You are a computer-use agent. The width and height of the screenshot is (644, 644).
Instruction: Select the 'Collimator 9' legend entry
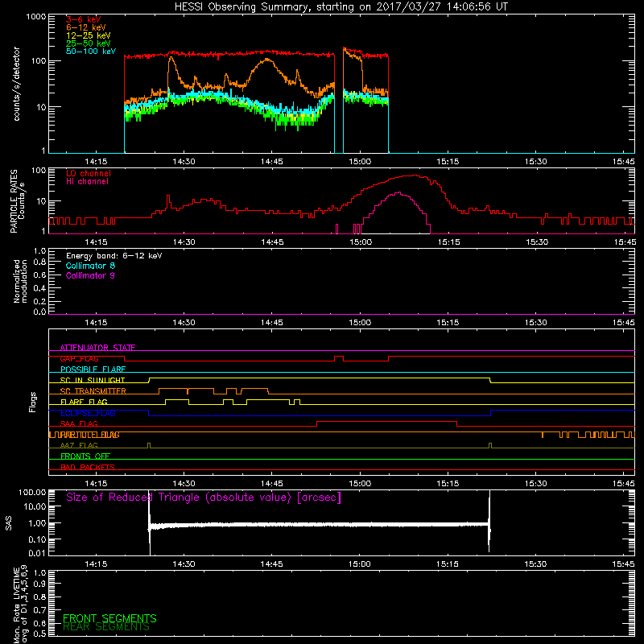[90, 275]
